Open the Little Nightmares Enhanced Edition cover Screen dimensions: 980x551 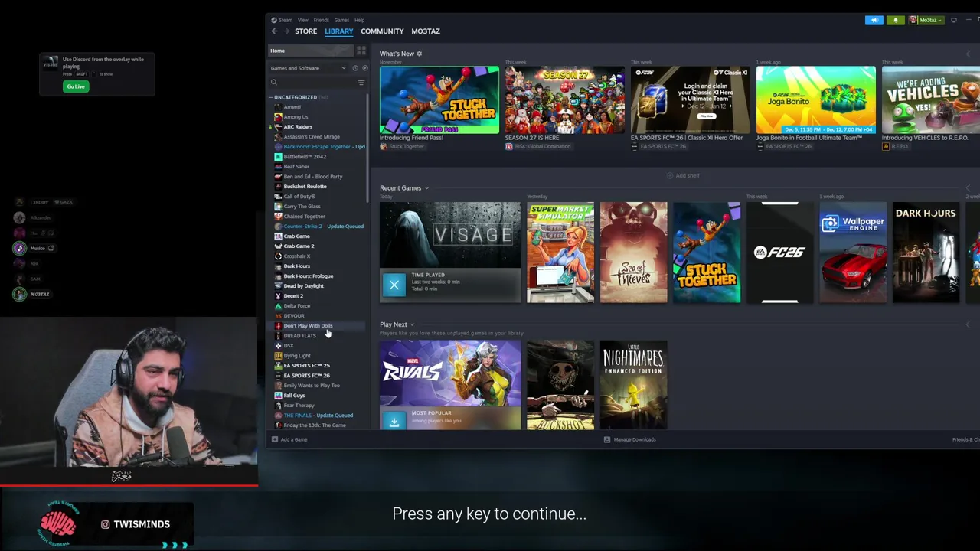pyautogui.click(x=634, y=385)
